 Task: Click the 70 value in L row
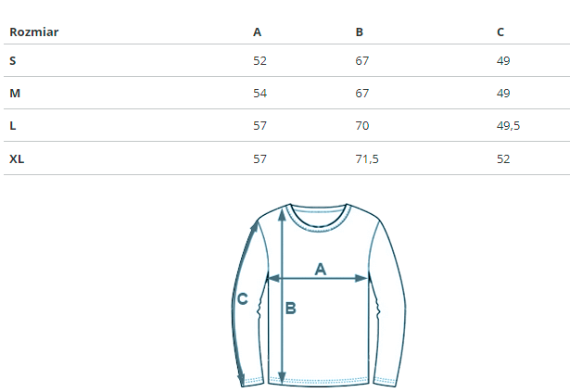tap(362, 126)
